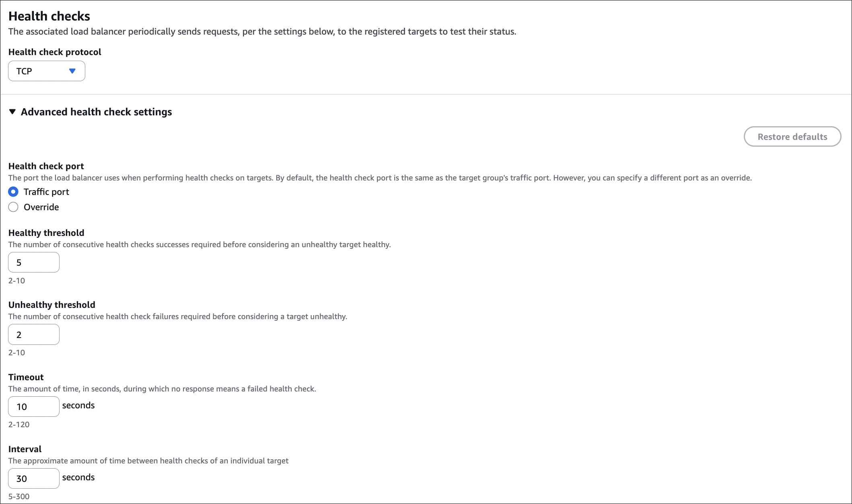The width and height of the screenshot is (852, 504).
Task: Click into the Unhealthy threshold field
Action: 34,334
